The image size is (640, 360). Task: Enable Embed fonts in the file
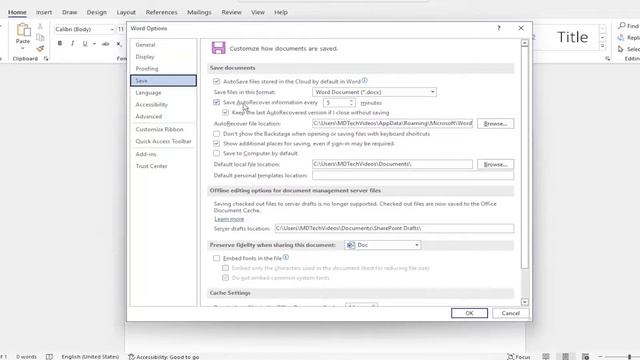tap(216, 258)
